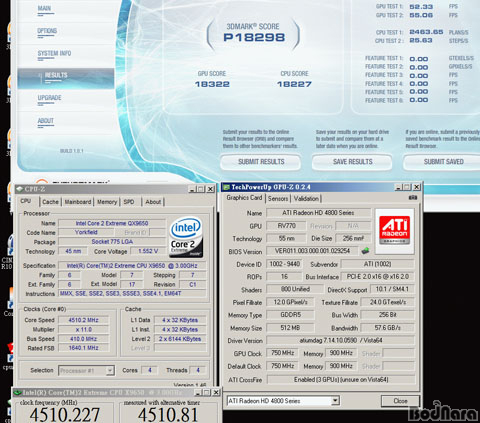Click the Shaders field 800 Unified
480x423 pixels.
tap(295, 289)
